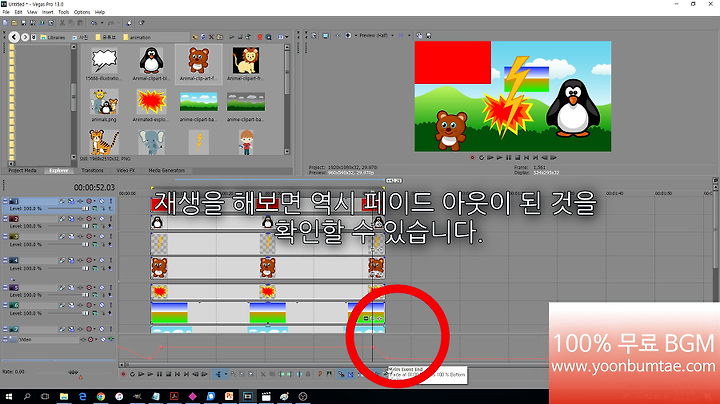Open the Explorer Views dropdown arrow
The height and width of the screenshot is (404, 720).
pyautogui.click(x=287, y=37)
